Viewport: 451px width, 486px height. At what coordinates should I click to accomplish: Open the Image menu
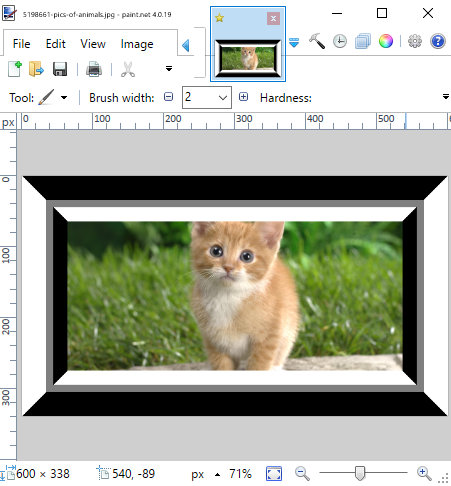[137, 44]
